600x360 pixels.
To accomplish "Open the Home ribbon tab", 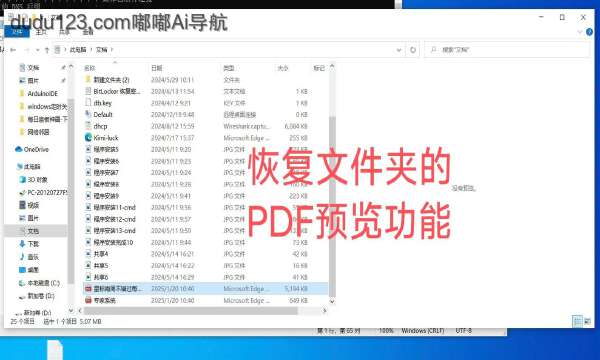I will coord(41,32).
